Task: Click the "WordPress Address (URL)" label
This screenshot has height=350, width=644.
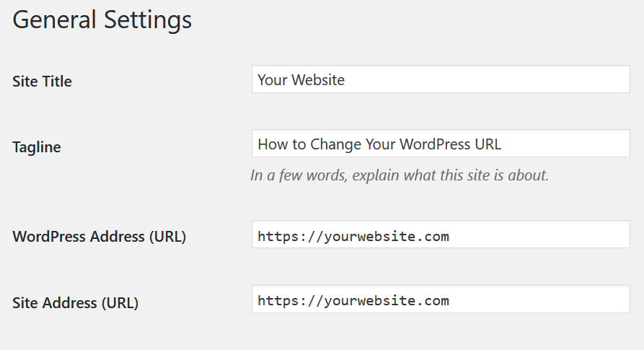Action: [99, 237]
